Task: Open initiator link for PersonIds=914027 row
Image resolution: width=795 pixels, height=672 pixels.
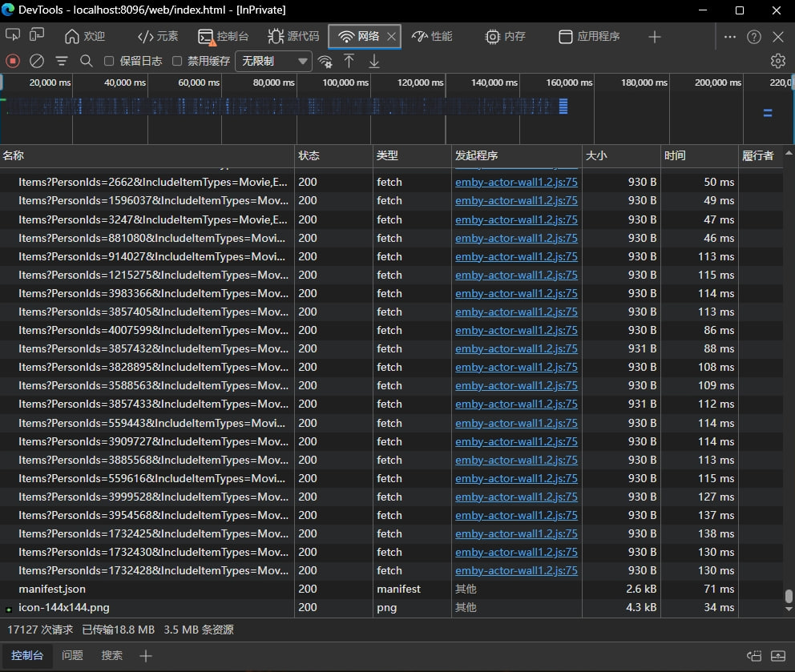Action: pos(516,256)
